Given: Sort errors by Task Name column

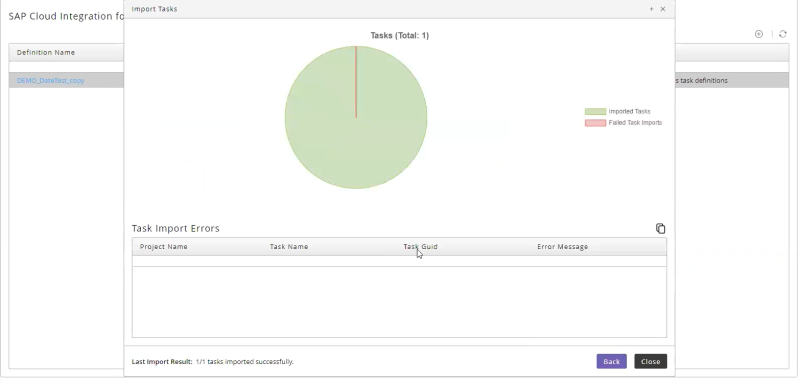Looking at the screenshot, I should [289, 247].
